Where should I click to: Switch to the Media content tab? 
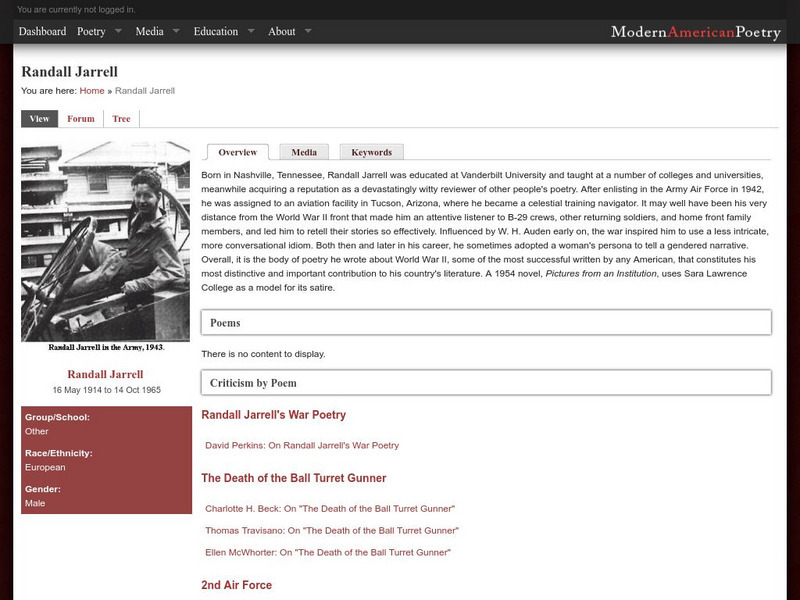pos(305,151)
